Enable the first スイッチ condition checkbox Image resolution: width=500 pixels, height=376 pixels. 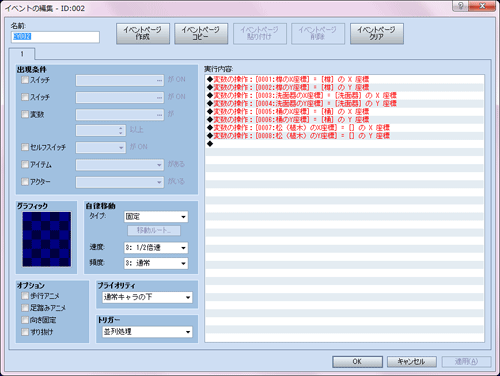(x=25, y=80)
